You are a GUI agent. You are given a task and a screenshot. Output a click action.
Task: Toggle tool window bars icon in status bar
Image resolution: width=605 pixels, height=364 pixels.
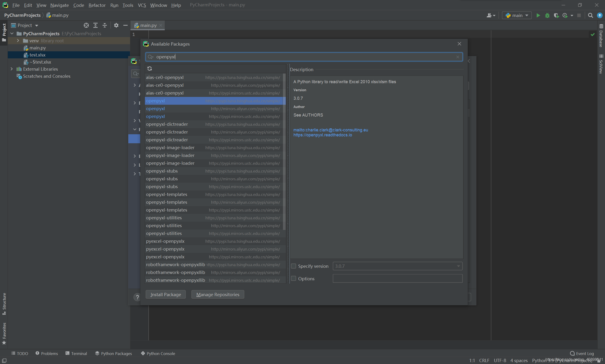(4, 360)
